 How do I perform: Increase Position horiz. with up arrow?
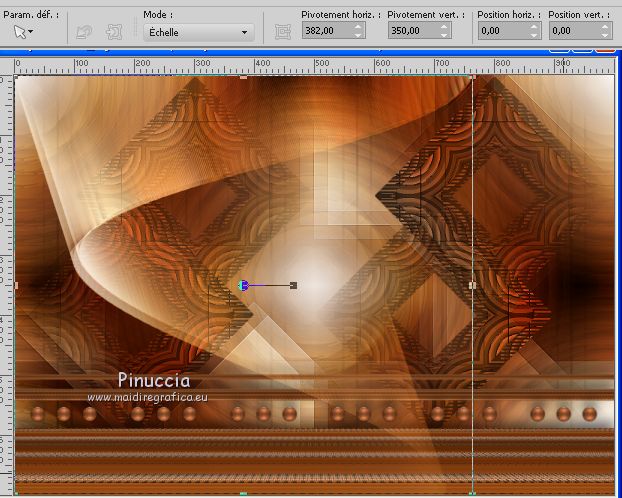point(534,27)
